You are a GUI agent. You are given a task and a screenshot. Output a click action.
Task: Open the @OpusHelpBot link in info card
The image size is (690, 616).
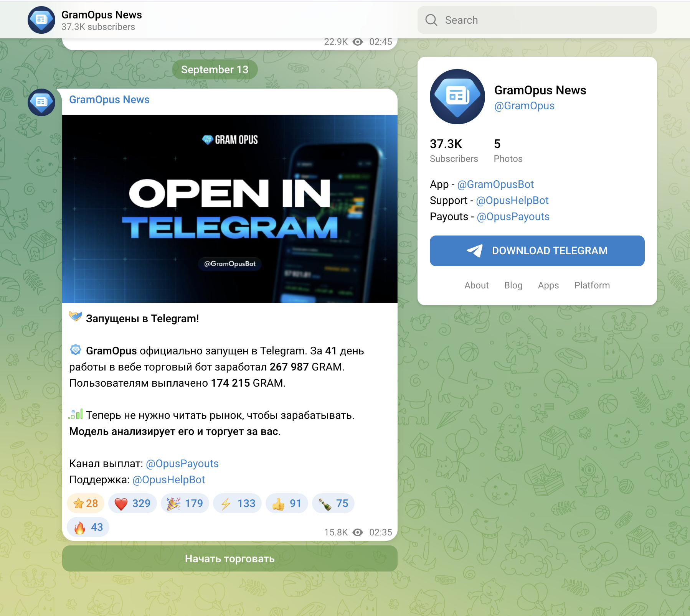(x=512, y=201)
